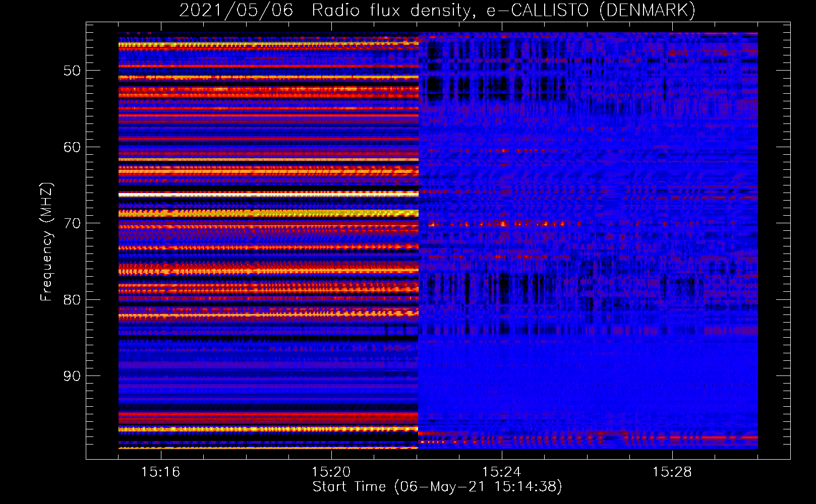Click the yellow band just below 70 MHz
816x504 pixels.
click(267, 214)
